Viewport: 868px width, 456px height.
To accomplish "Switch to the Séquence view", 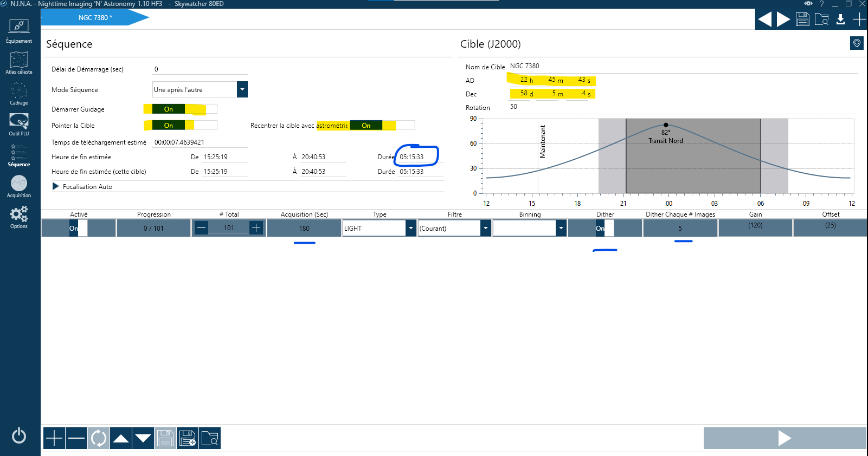I will click(x=19, y=155).
